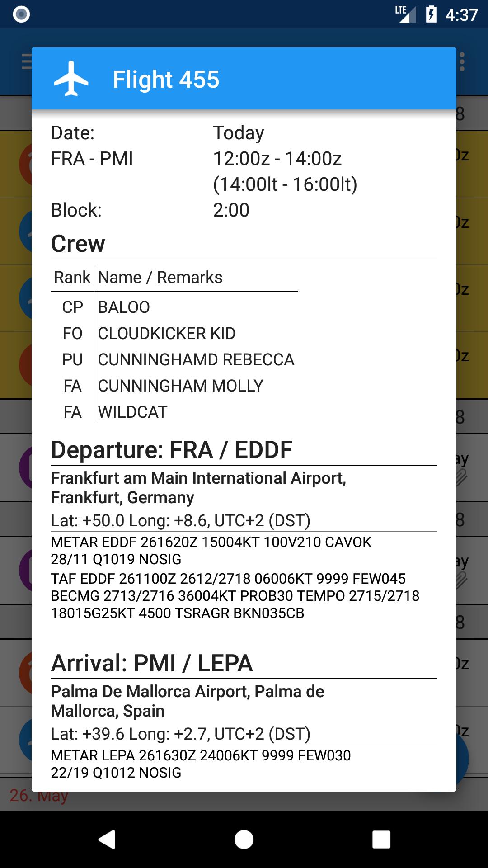Image resolution: width=488 pixels, height=868 pixels.
Task: Select first officer CLOUDKICKER KID row
Action: point(174,334)
